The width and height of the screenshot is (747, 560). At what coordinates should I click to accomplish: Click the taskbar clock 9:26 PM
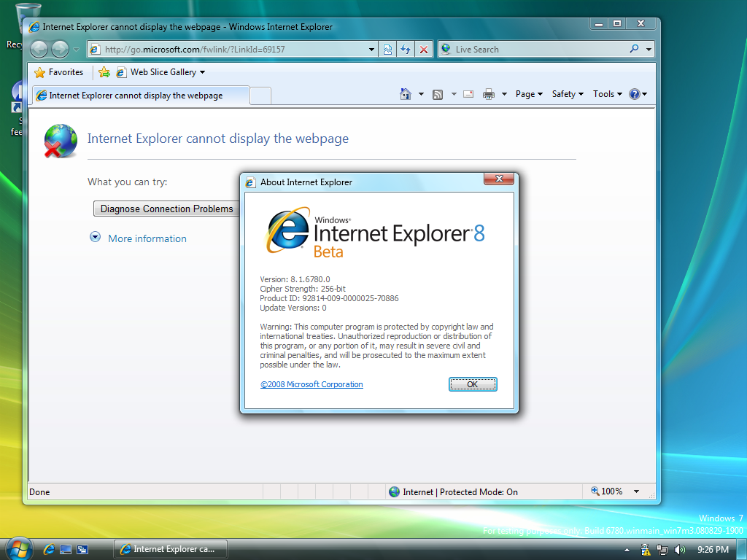tap(713, 550)
